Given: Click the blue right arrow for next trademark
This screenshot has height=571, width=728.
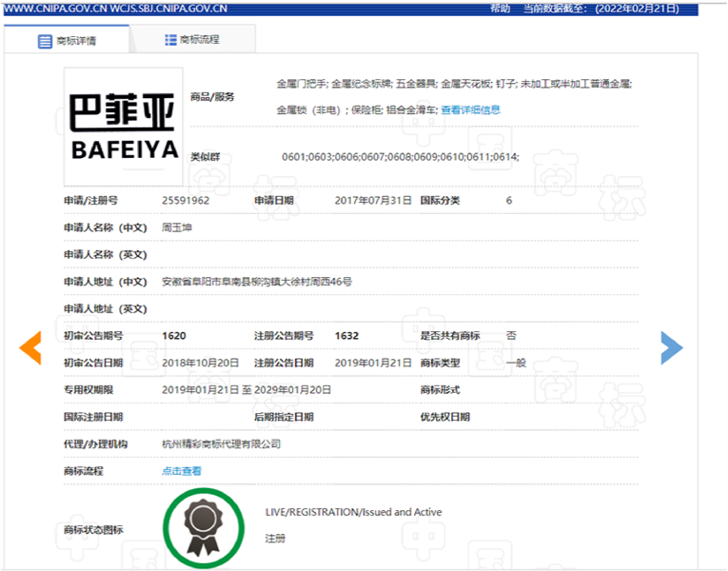Looking at the screenshot, I should pyautogui.click(x=672, y=348).
